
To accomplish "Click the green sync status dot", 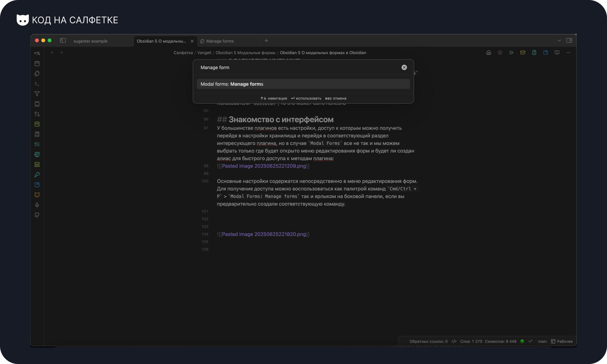I will (522, 341).
